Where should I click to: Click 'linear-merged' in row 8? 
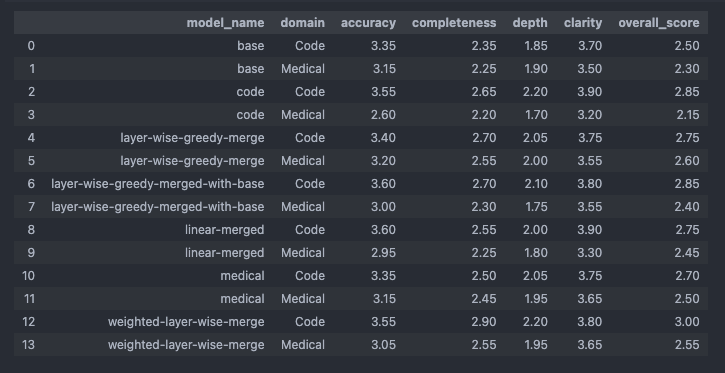pyautogui.click(x=224, y=230)
